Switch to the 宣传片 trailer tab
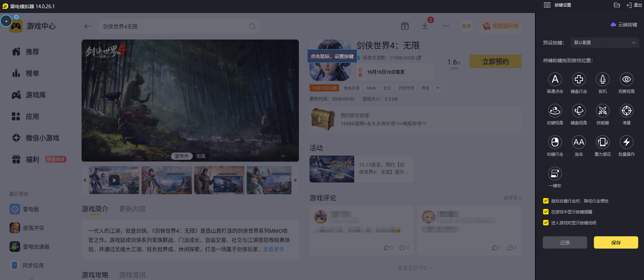The width and height of the screenshot is (644, 280). [x=181, y=156]
